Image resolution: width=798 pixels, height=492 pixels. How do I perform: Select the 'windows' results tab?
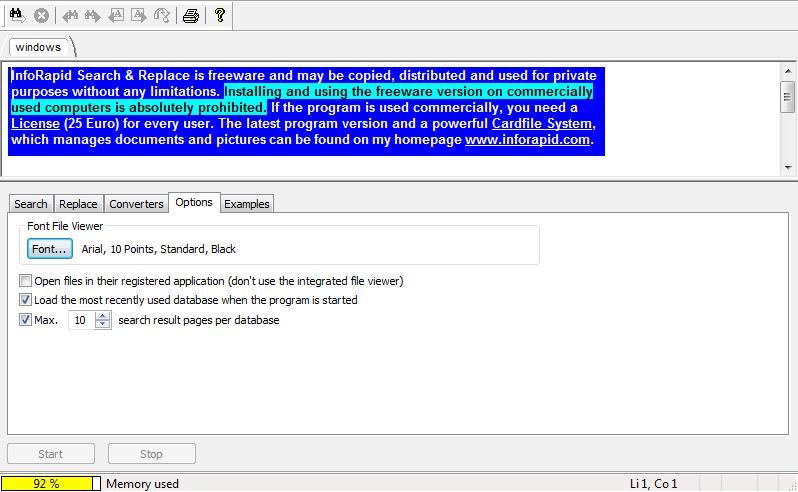38,47
